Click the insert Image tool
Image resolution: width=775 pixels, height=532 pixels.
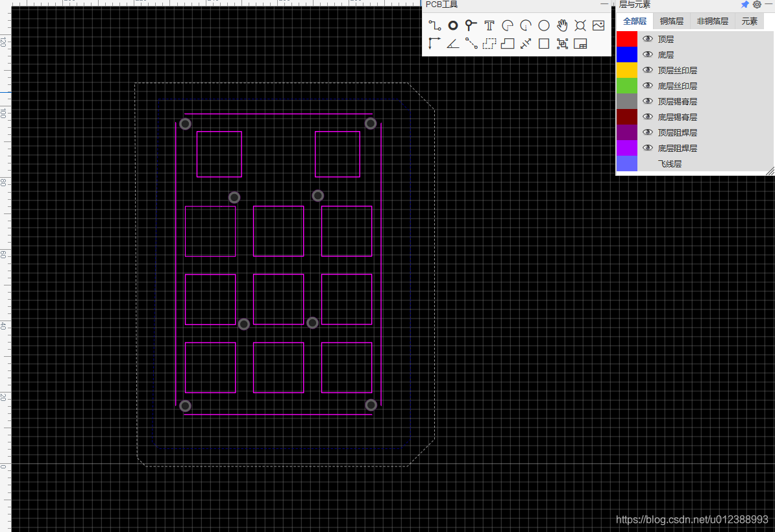598,25
